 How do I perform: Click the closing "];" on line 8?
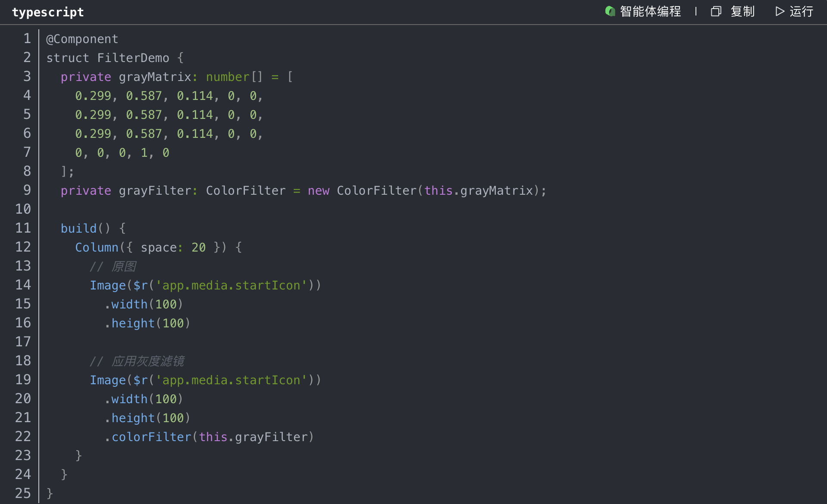pyautogui.click(x=67, y=171)
